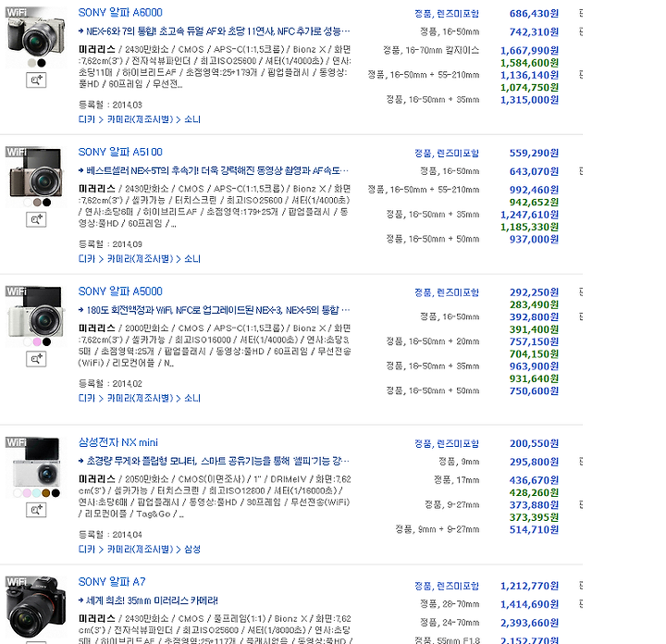Open A7 렌즈미포함 option link

click(447, 587)
